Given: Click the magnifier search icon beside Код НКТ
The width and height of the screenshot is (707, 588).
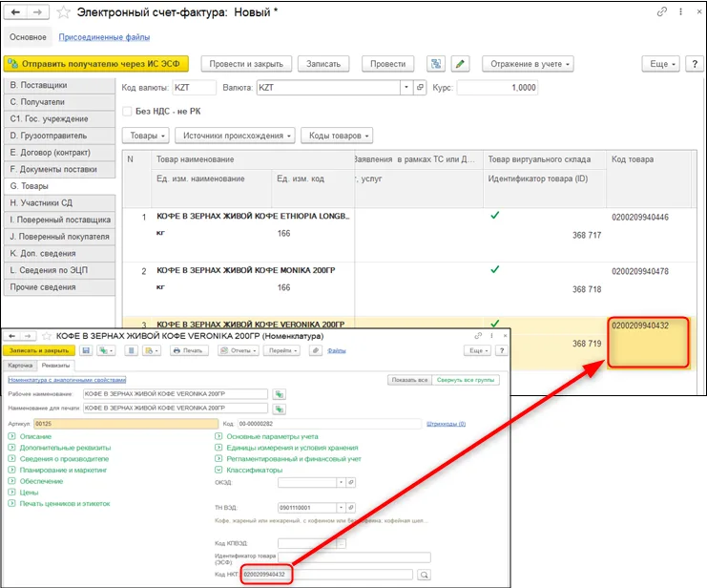Looking at the screenshot, I should click(424, 575).
